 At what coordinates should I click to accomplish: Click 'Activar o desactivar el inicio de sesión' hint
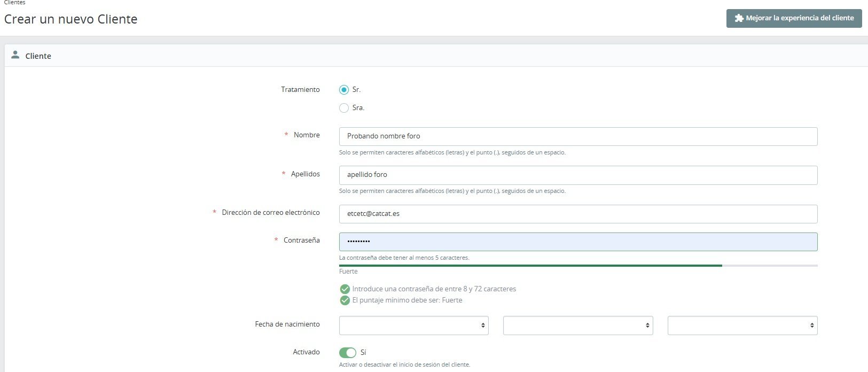coord(404,365)
